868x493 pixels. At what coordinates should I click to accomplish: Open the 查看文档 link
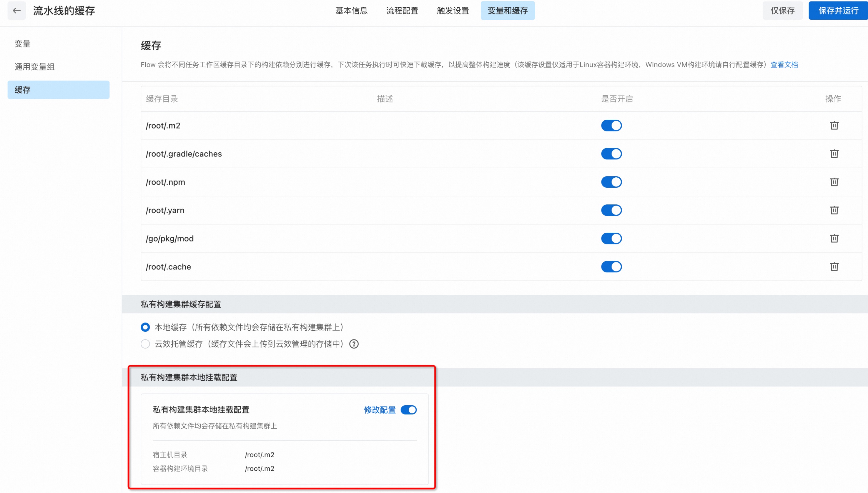(784, 65)
